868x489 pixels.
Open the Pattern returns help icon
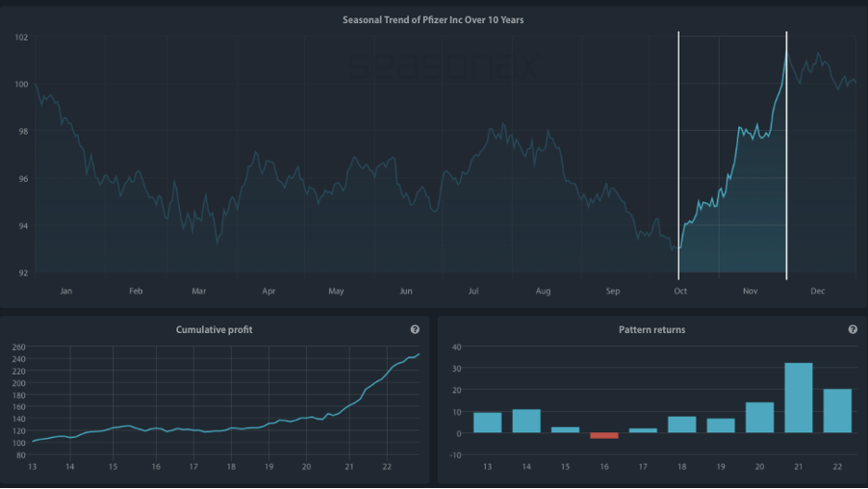pyautogui.click(x=853, y=329)
